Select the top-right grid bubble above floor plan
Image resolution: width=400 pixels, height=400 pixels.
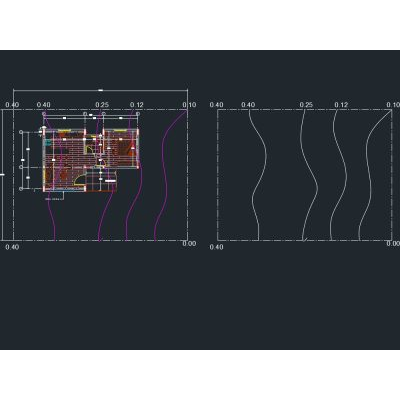tap(138, 114)
